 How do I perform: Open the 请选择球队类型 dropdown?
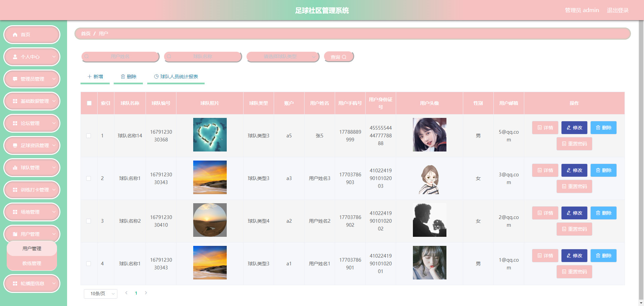click(283, 57)
